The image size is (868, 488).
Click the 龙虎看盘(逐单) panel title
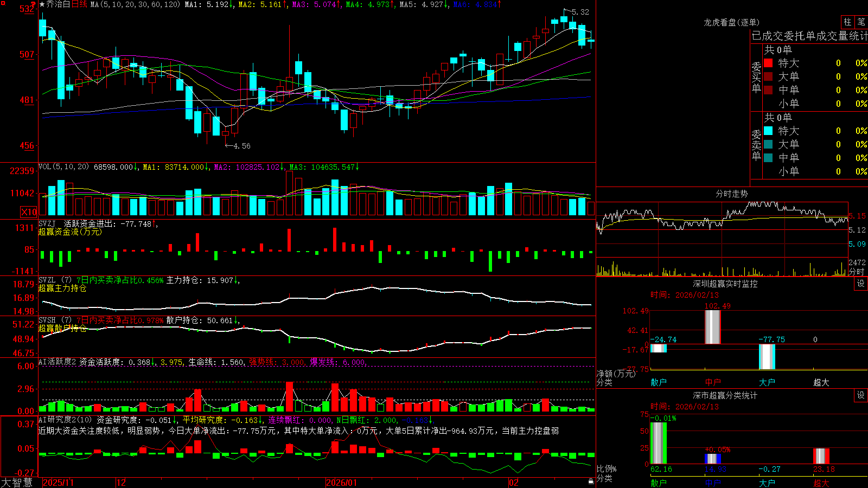(731, 22)
